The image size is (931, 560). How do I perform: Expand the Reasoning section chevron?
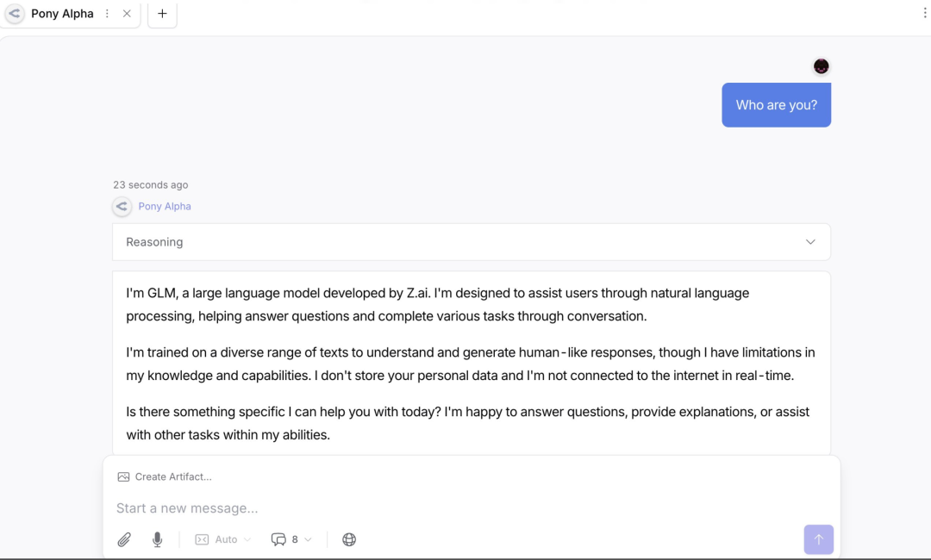810,242
